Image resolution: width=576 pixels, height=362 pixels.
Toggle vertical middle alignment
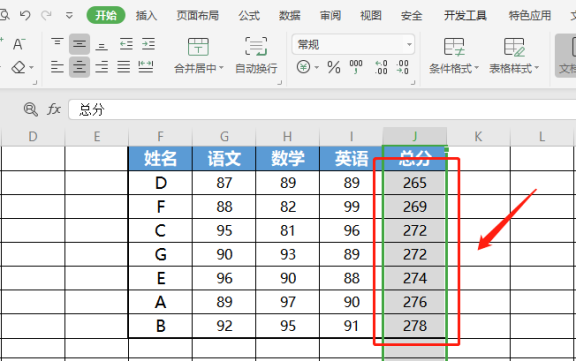[x=79, y=44]
